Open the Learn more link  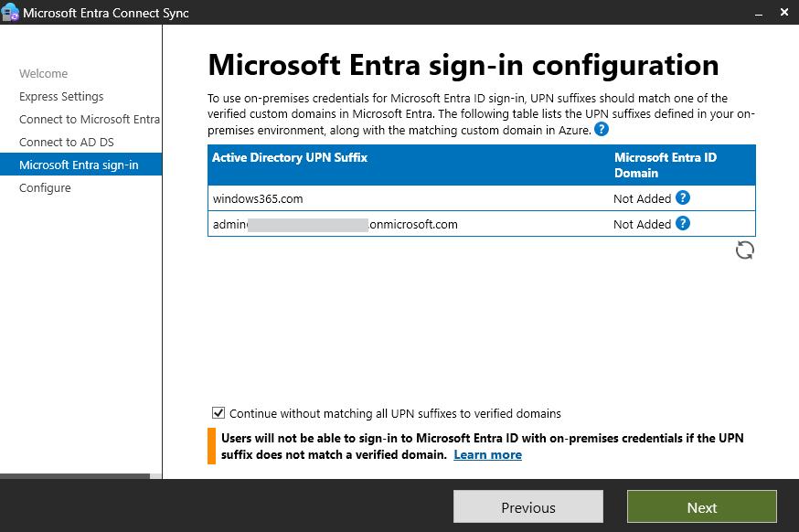pos(487,454)
